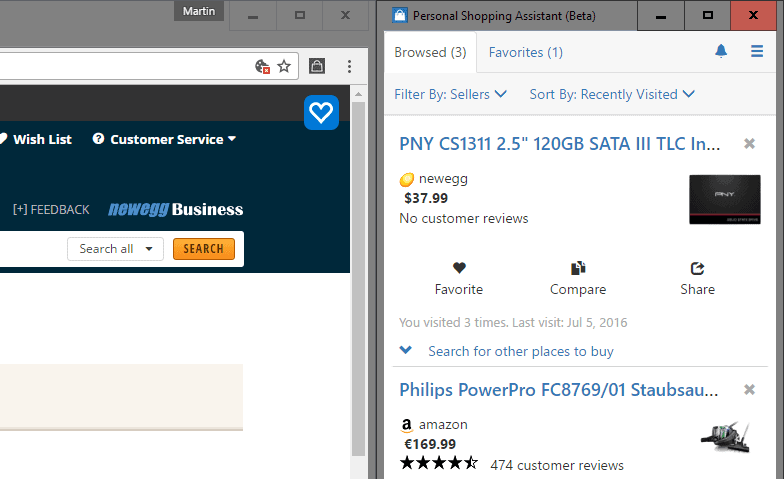Open the Search all category dropdown
Screen dimensions: 784x479
tap(116, 249)
